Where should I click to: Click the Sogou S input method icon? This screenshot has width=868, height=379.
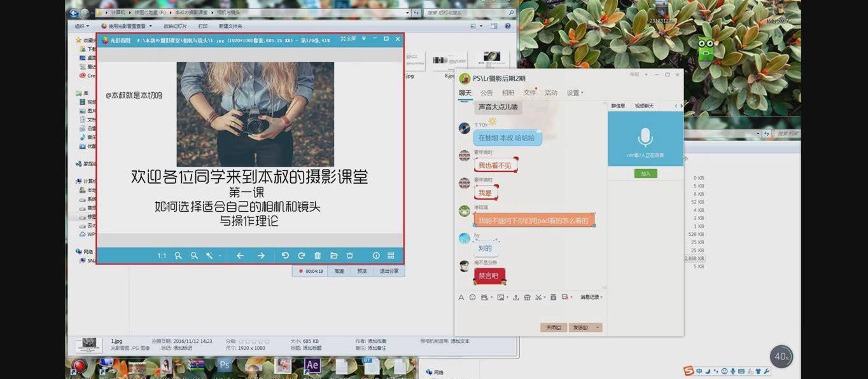(x=689, y=371)
